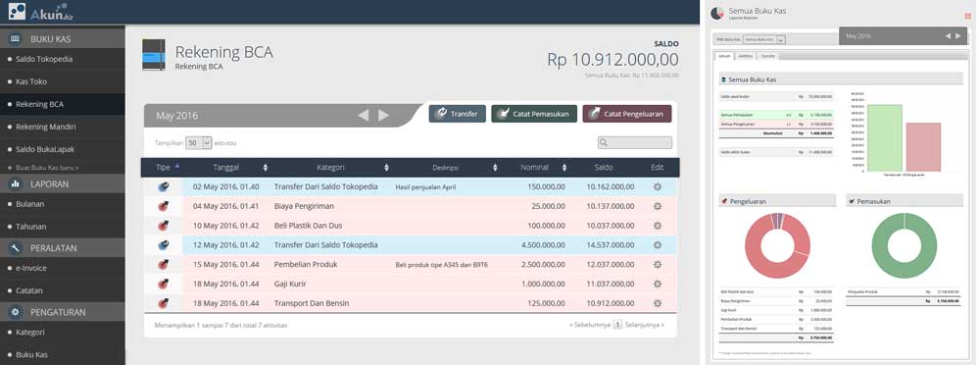Click the Peralatan wrench icon
980x365 pixels.
16,248
